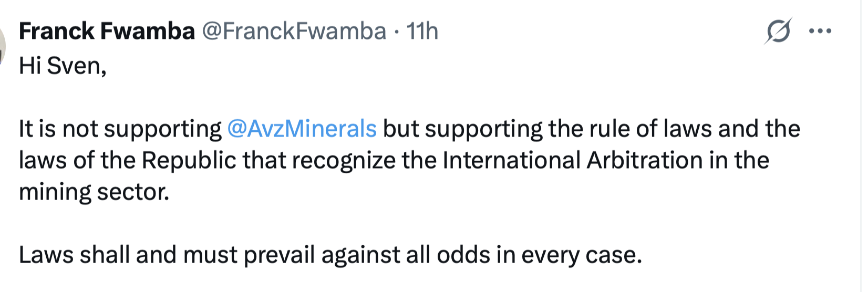868x292 pixels.
Task: Click the line "Laws shall and must prevail"
Action: (167, 255)
